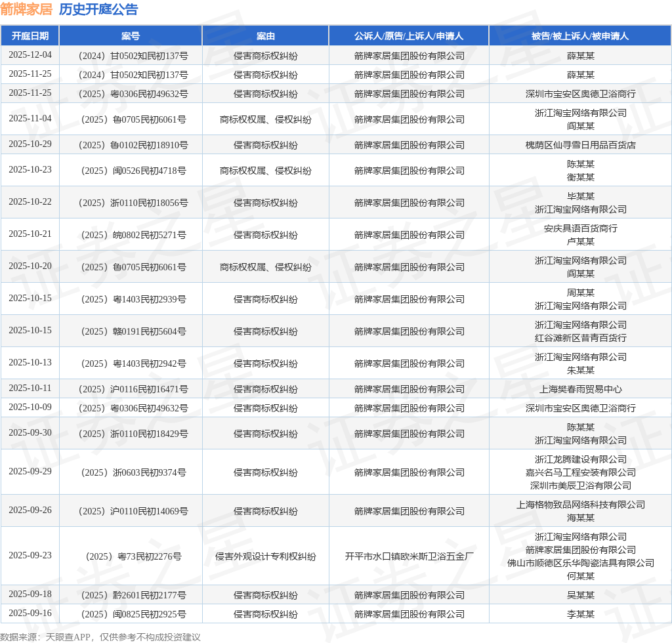Click case number (2025)粤1403民初2942号
Image resolution: width=672 pixels, height=643 pixels.
(133, 363)
